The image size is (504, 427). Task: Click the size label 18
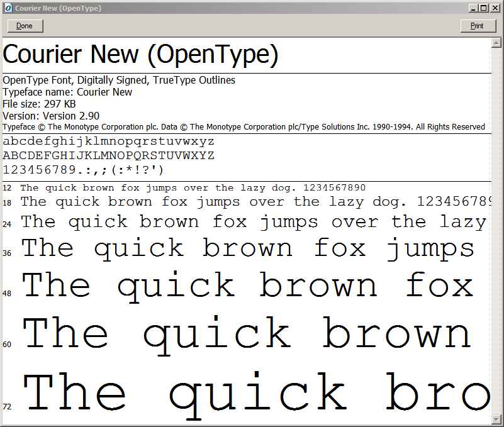click(7, 203)
